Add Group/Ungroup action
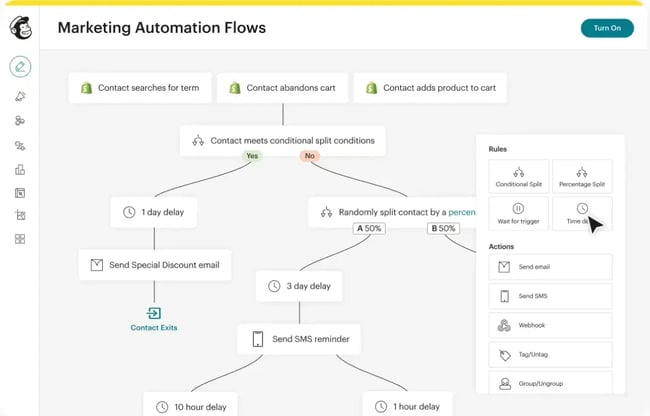Viewport: 650px width, 416px height. tap(551, 383)
